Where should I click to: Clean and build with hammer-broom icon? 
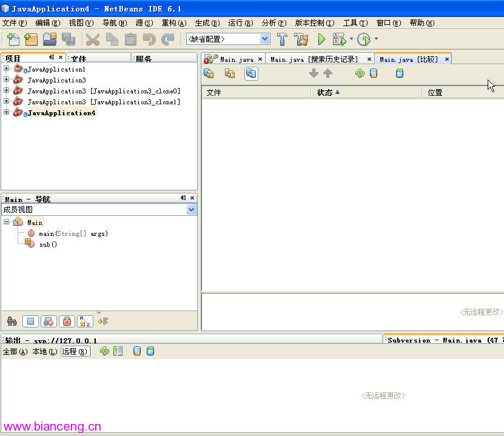pos(301,39)
